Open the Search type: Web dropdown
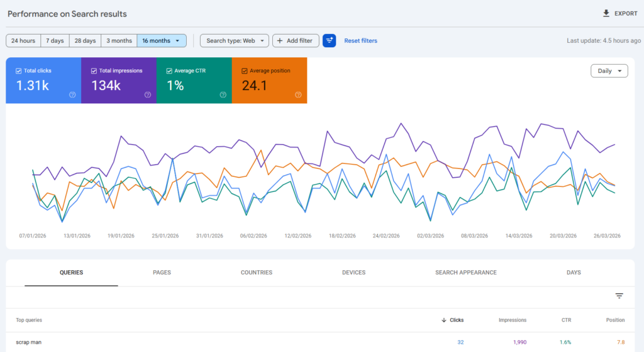 pyautogui.click(x=235, y=40)
